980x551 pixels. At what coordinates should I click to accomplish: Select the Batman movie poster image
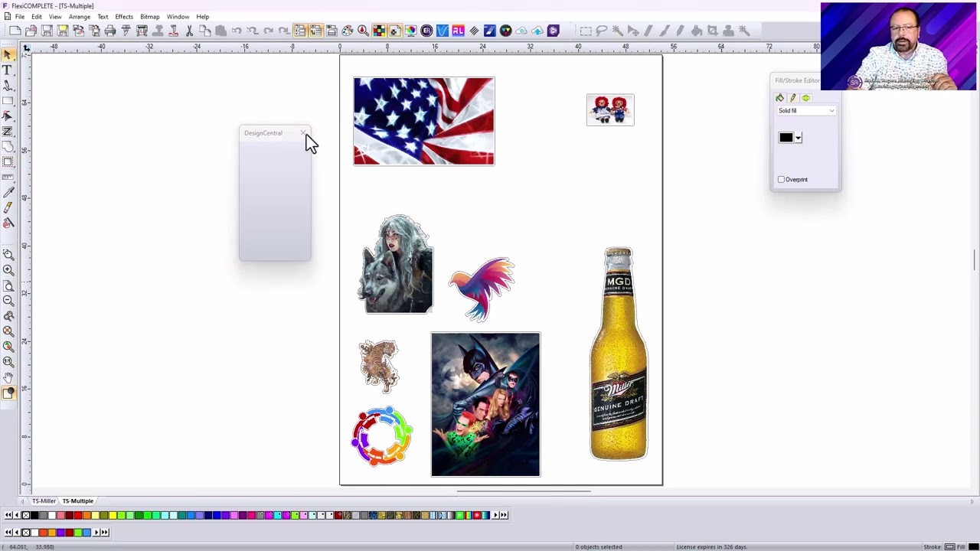click(x=485, y=404)
